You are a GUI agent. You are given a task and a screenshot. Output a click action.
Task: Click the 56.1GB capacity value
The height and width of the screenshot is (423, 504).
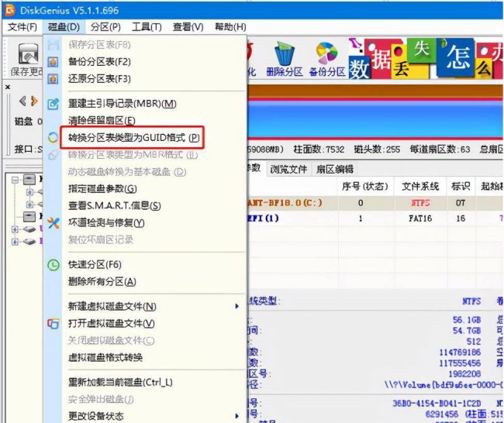(467, 320)
